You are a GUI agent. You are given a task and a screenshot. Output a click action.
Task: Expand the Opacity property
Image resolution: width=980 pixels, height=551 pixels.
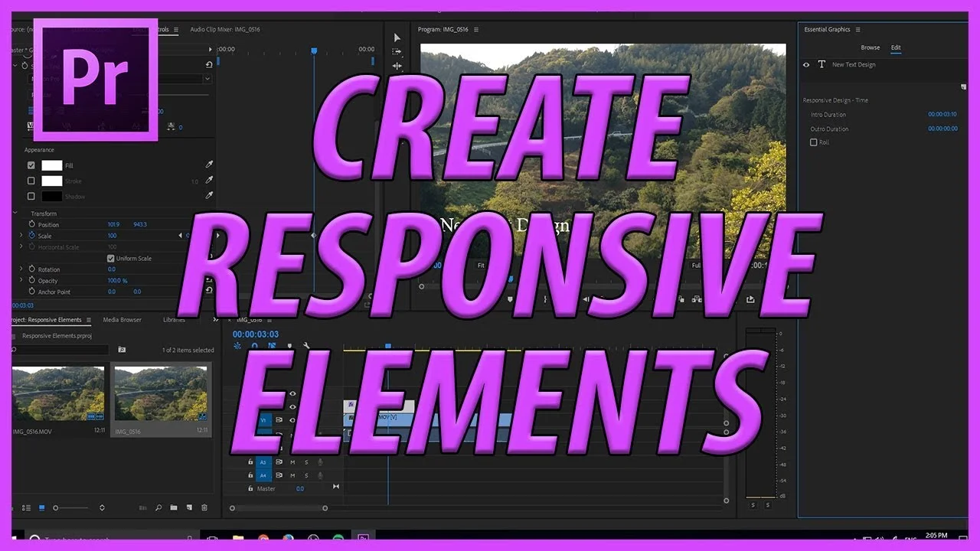21,281
